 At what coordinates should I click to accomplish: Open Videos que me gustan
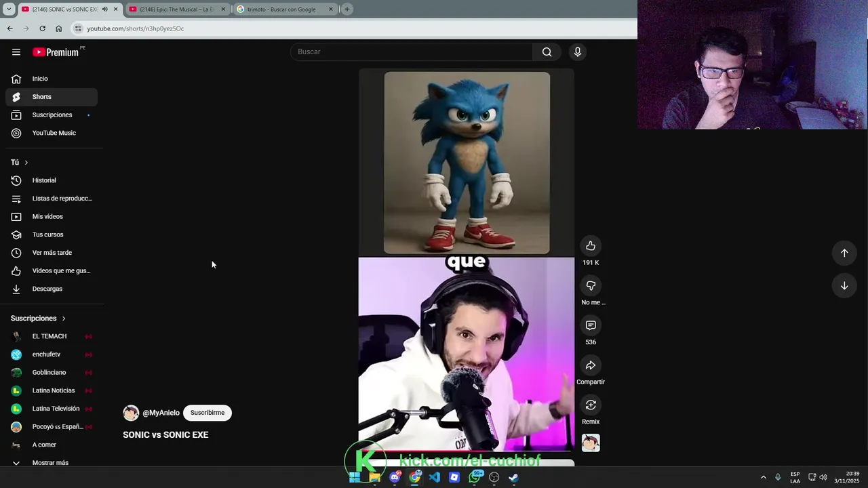click(52, 271)
